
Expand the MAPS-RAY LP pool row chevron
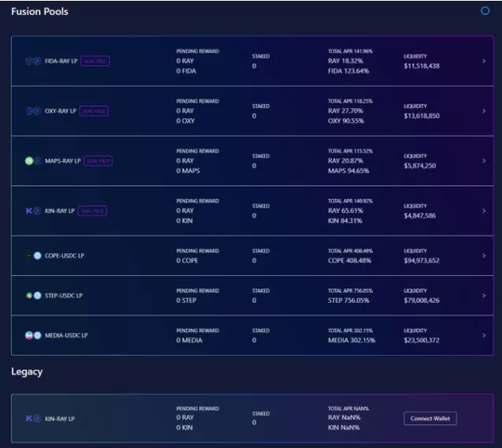pyautogui.click(x=484, y=161)
